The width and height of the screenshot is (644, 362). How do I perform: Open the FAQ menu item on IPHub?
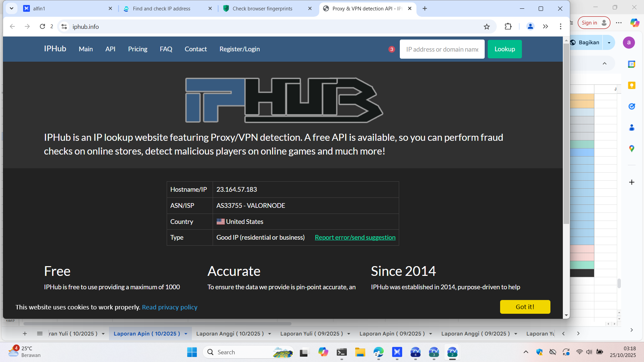166,49
